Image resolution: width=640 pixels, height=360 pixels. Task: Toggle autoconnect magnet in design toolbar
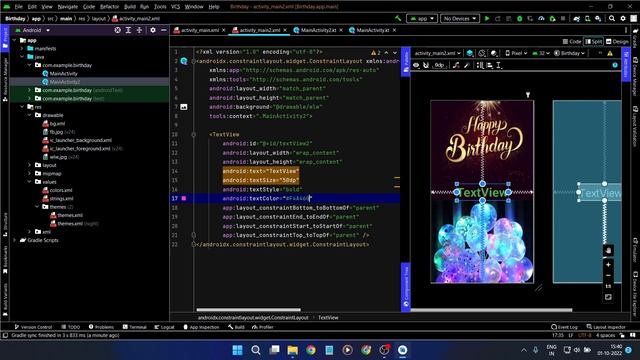[426, 65]
